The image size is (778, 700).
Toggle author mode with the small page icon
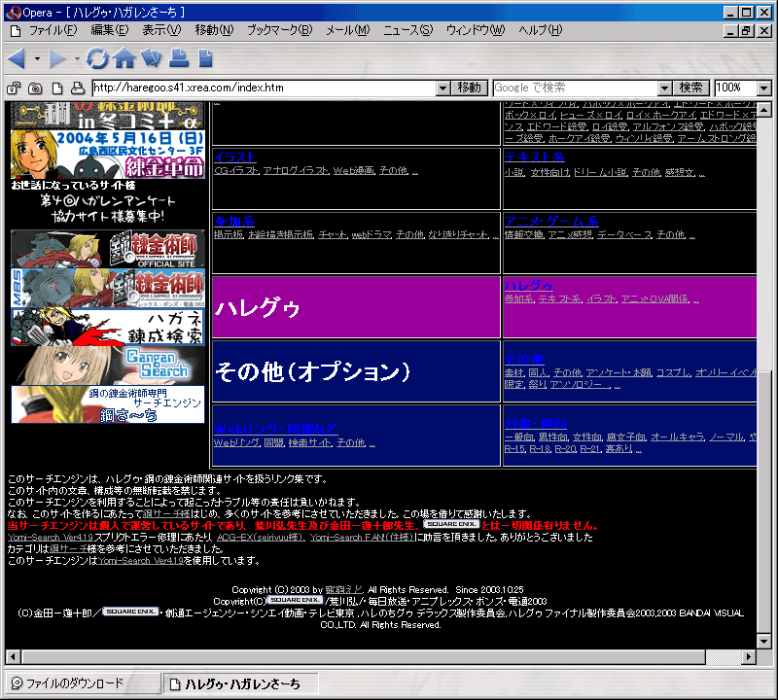point(57,88)
